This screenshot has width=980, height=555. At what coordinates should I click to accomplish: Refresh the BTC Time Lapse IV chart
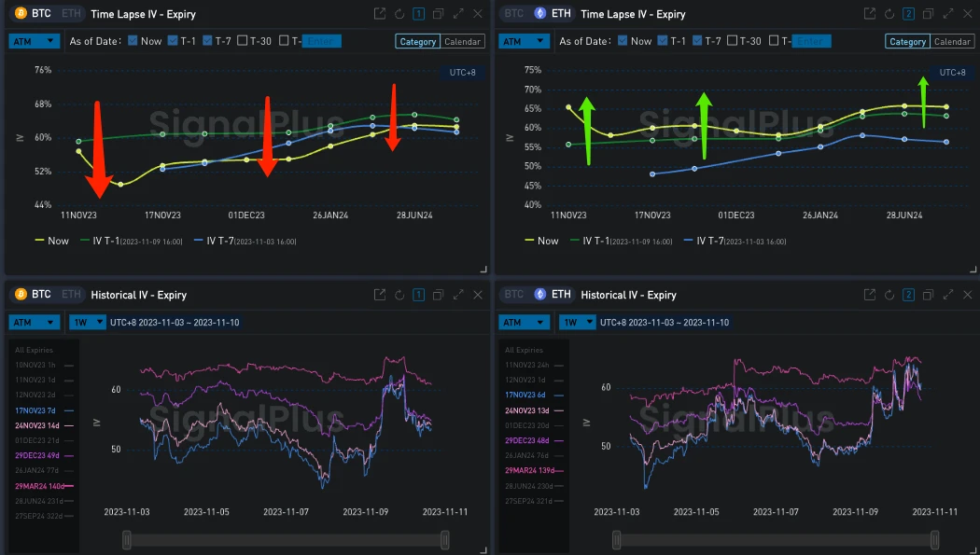[399, 14]
